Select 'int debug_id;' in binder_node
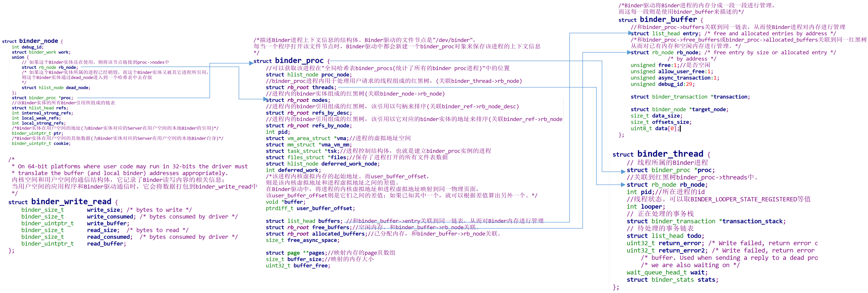The image size is (868, 293). 28,47
